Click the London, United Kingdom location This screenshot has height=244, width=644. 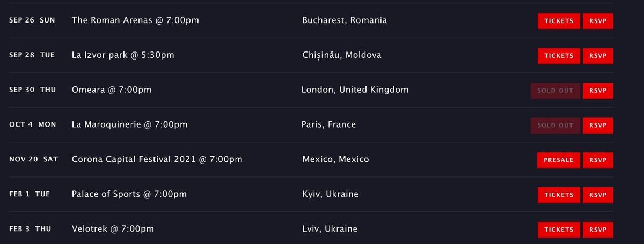click(355, 90)
